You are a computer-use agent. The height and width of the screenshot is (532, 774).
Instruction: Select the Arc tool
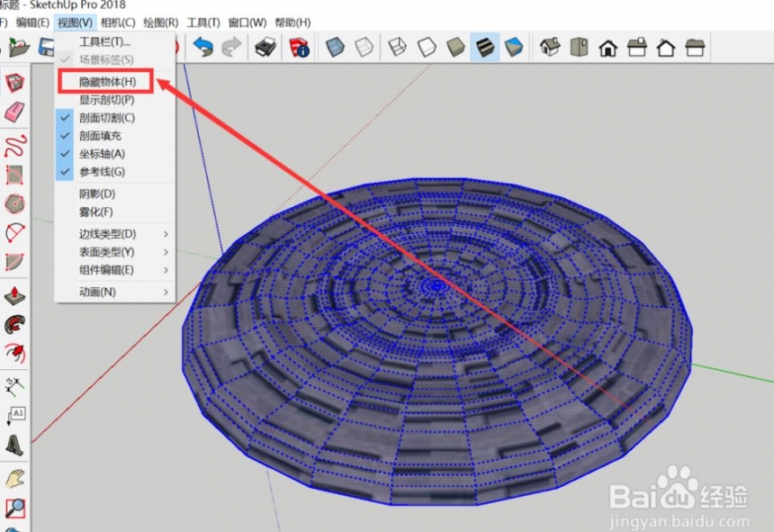pyautogui.click(x=14, y=232)
